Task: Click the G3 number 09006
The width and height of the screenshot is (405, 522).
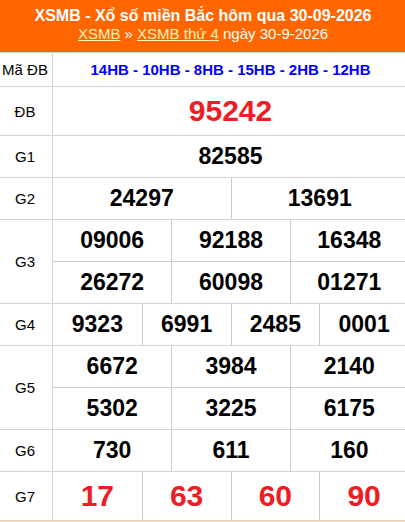Action: coord(112,240)
